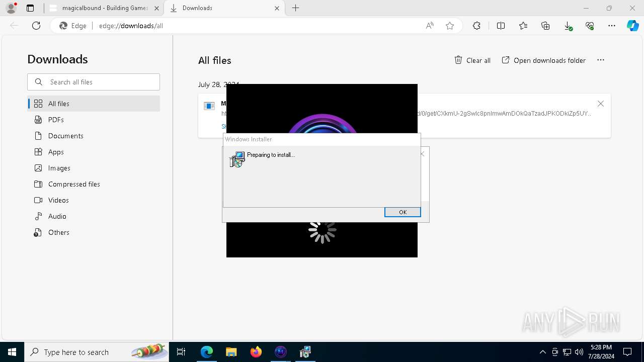Filter downloads by Videos
This screenshot has height=362, width=644.
coord(94,200)
